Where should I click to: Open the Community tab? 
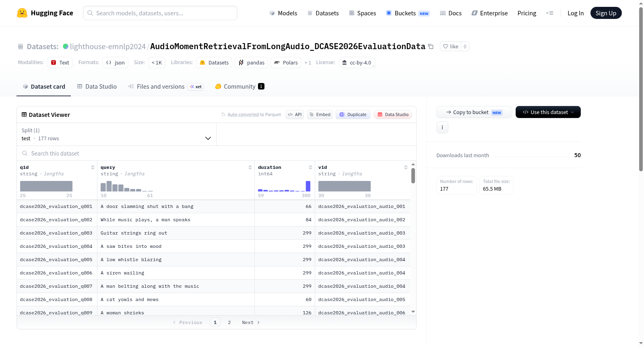pos(239,86)
